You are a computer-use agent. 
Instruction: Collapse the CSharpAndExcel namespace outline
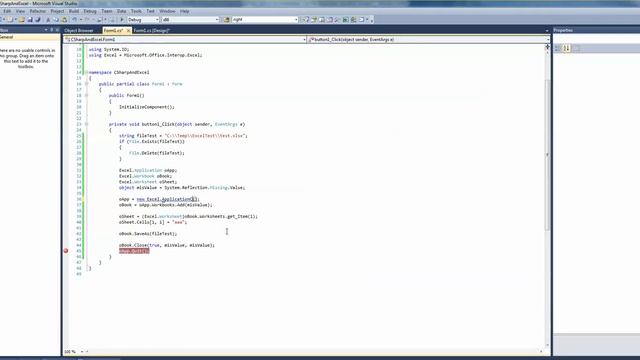click(x=86, y=72)
